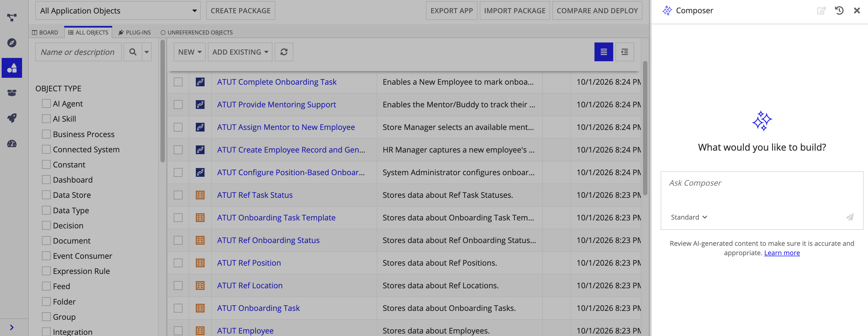Switch to the ALL OBJECTS tab
The image size is (868, 336).
88,32
